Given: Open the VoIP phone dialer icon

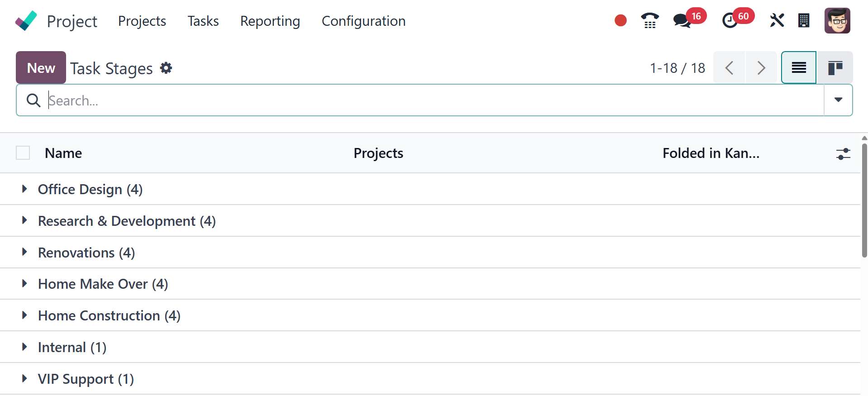Looking at the screenshot, I should point(650,21).
